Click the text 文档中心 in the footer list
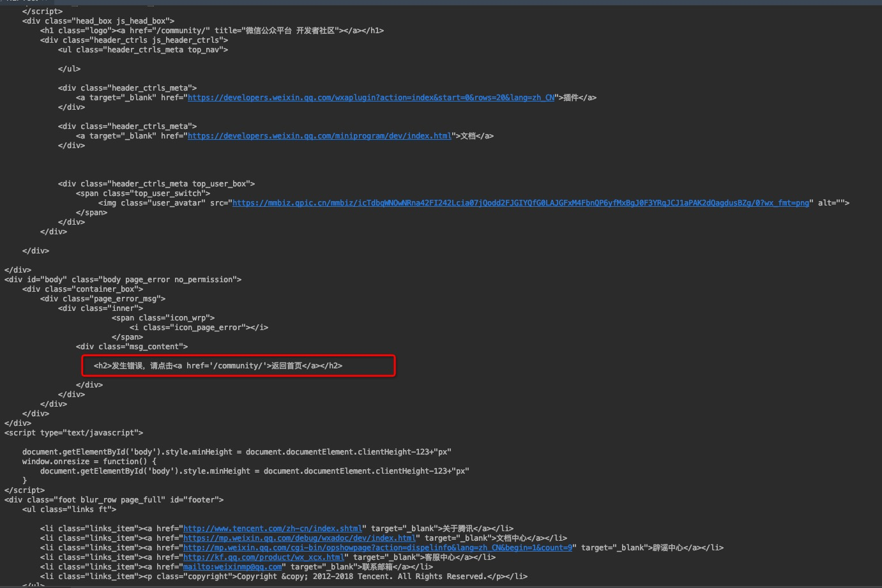This screenshot has height=588, width=882. (512, 538)
